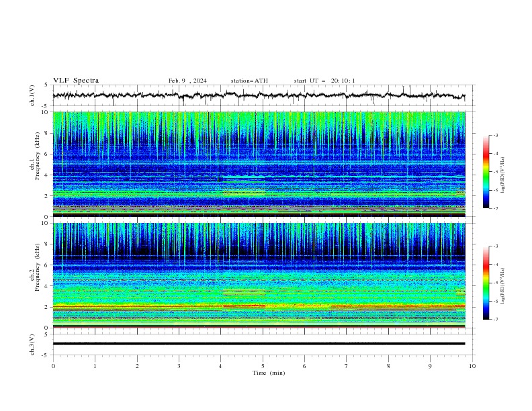Click the "station=ATH" label
532x411 pixels.
click(x=249, y=81)
